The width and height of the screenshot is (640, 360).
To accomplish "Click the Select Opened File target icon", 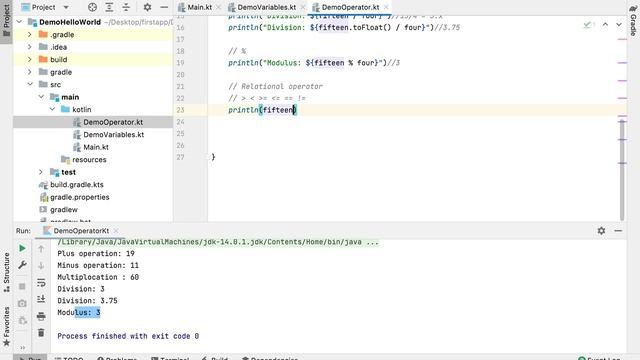I will [x=93, y=7].
